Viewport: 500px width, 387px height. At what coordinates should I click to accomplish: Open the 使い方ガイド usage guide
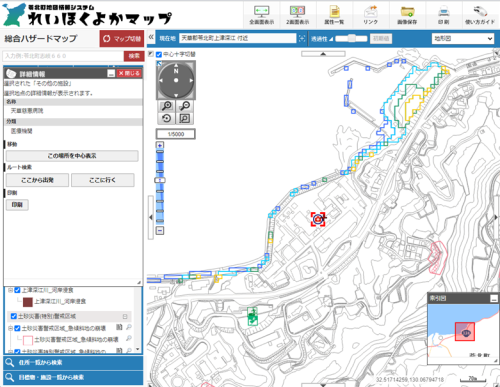(x=480, y=15)
